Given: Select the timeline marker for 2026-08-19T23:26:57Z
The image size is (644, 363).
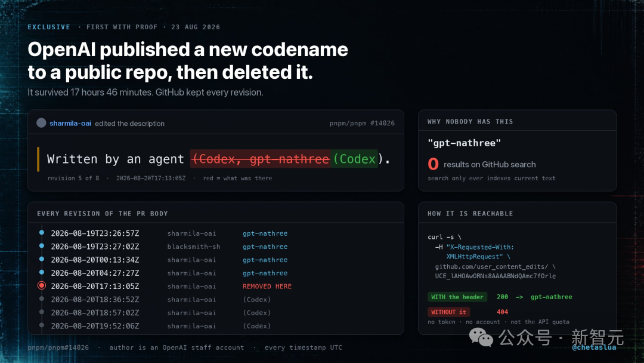Looking at the screenshot, I should 42,233.
